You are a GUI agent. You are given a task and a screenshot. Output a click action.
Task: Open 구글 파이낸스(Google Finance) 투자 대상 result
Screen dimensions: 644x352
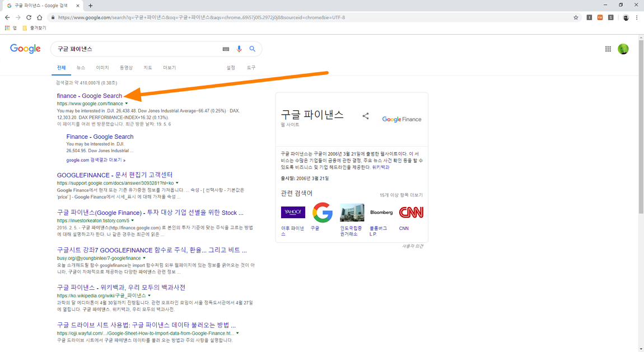(150, 213)
